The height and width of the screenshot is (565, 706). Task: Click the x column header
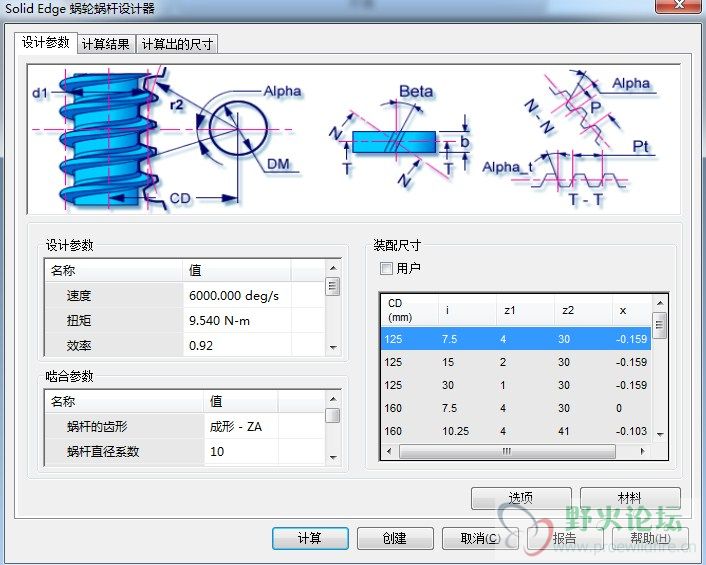click(632, 310)
